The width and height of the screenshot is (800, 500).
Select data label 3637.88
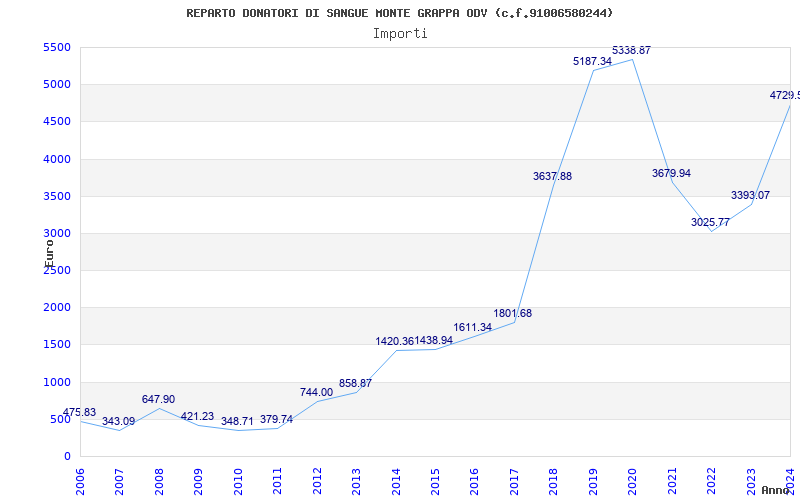click(553, 177)
